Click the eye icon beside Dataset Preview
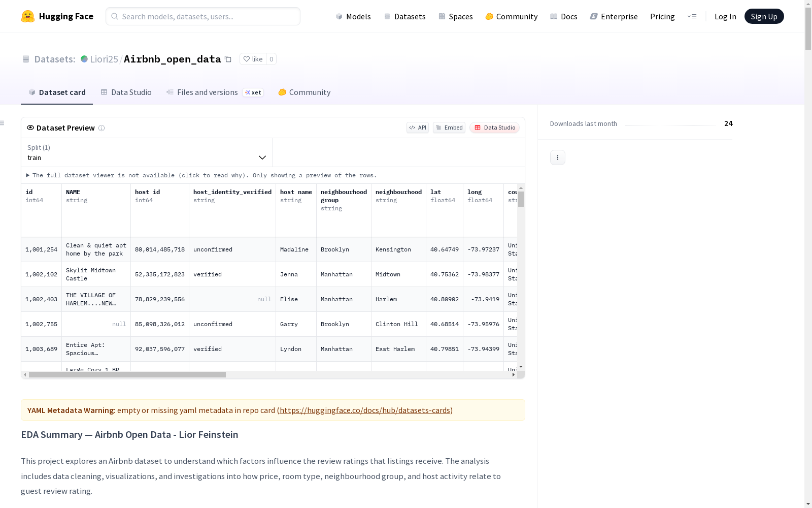 point(30,128)
